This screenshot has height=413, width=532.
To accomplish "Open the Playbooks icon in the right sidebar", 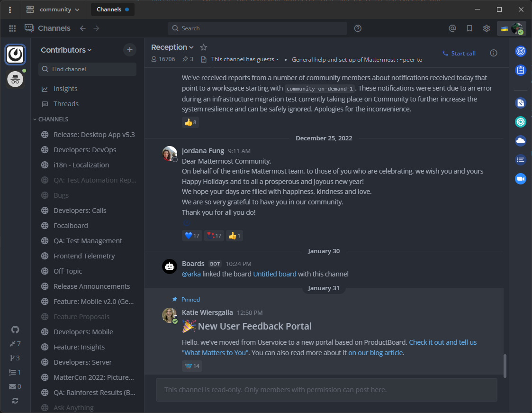I will coord(521,51).
